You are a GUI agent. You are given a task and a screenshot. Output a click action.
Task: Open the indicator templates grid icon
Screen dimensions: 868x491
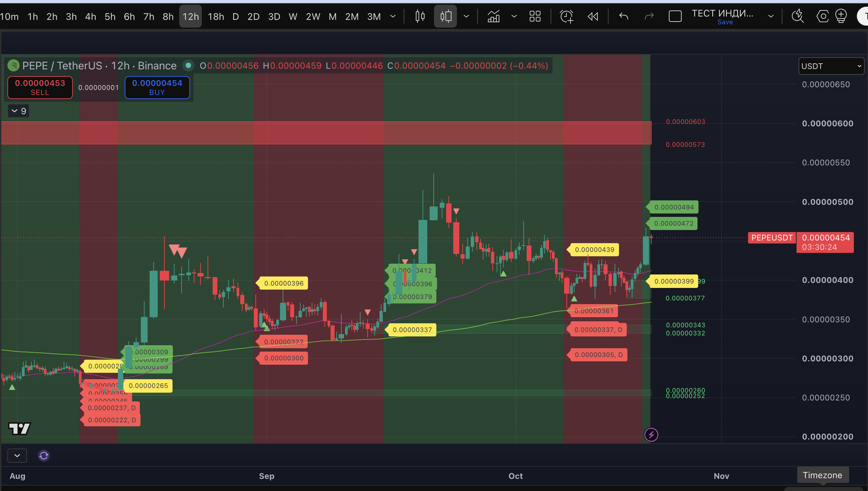point(535,16)
